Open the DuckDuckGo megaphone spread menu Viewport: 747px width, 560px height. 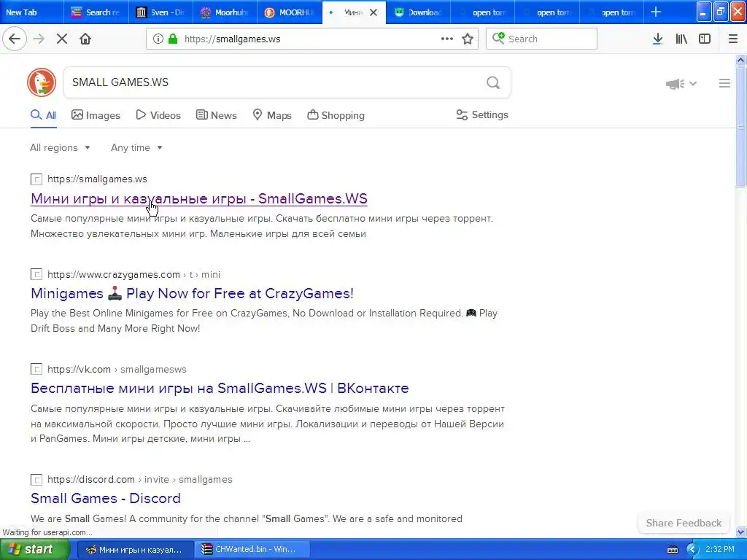click(681, 84)
